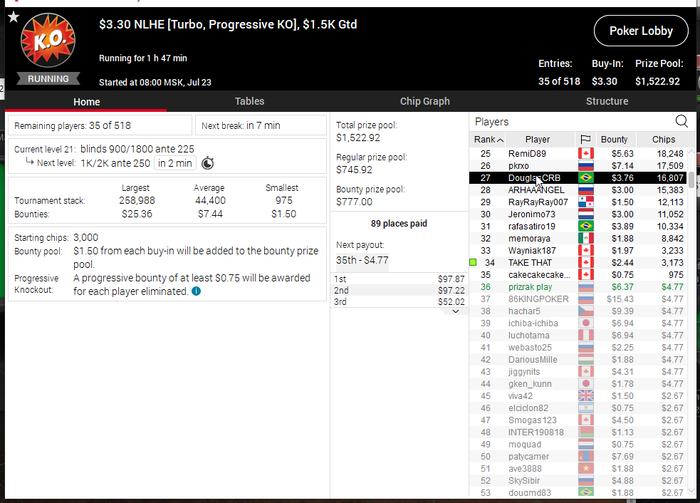Select the player named 'TAKE THAT'

coord(530,263)
